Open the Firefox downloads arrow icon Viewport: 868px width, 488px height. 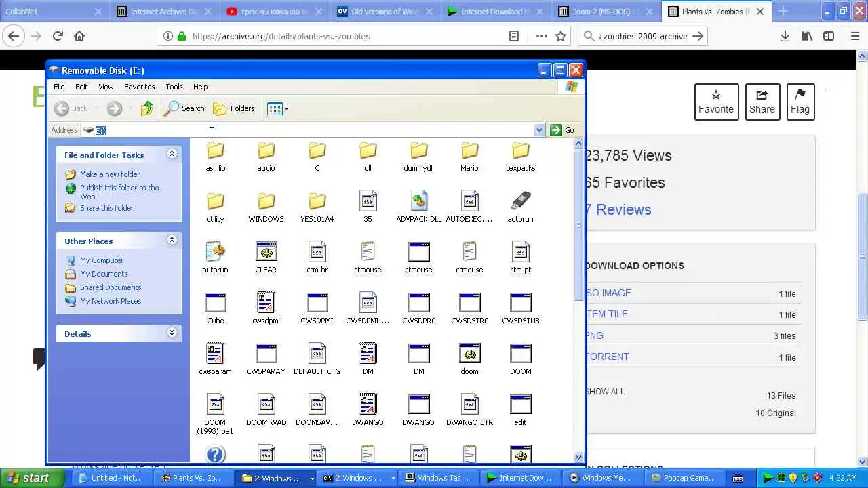785,36
